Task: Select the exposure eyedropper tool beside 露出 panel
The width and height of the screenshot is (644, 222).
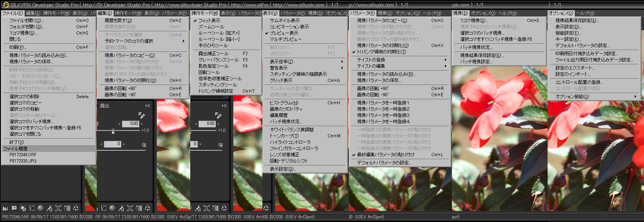Action: tap(142, 115)
